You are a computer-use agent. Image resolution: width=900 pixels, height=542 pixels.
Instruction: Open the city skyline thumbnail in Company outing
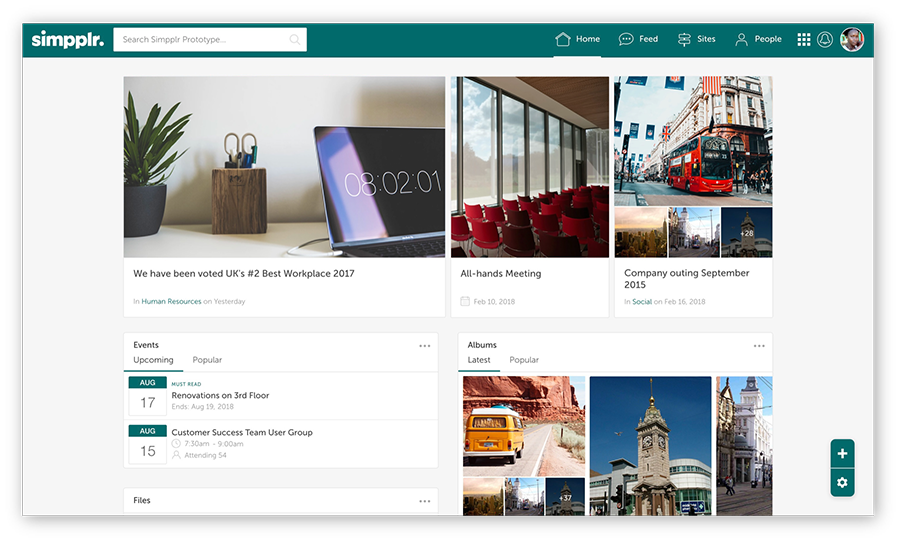click(x=641, y=232)
